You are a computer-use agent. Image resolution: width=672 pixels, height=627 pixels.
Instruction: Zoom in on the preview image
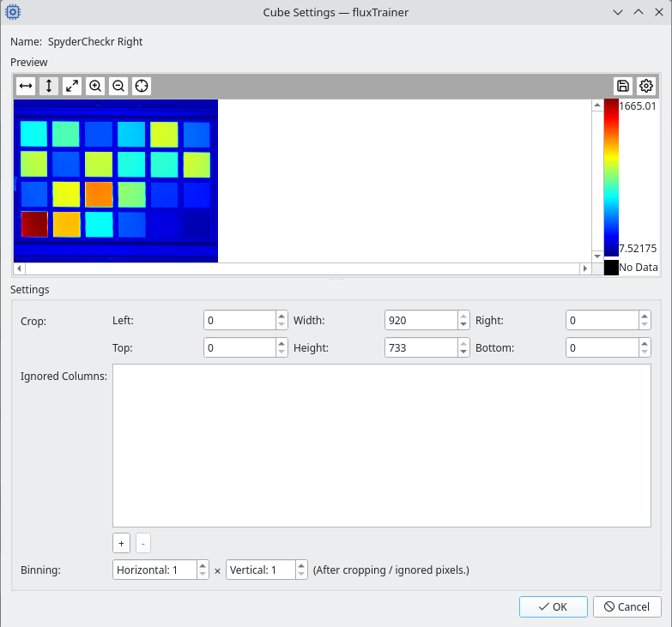coord(95,86)
